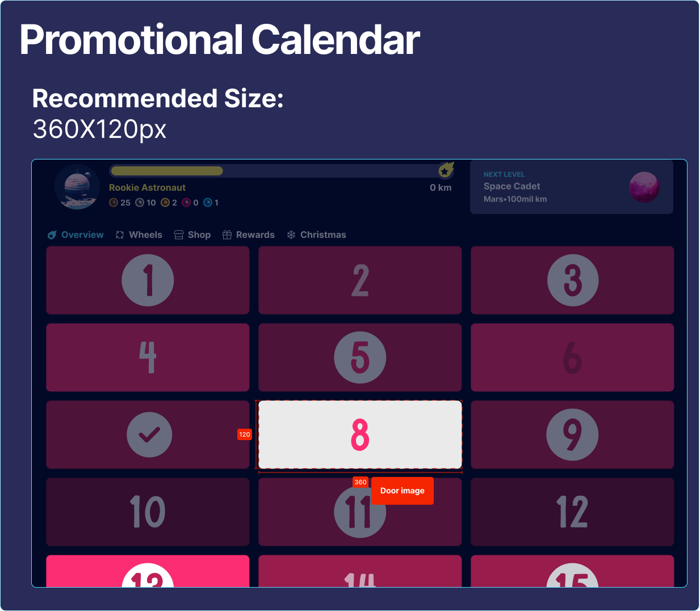Click the checked completed door tile
700x611 pixels.
[148, 434]
